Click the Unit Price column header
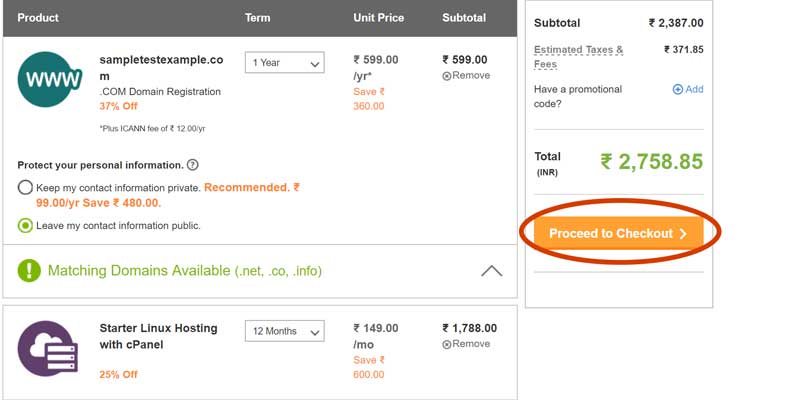This screenshot has height=400, width=803. (378, 17)
